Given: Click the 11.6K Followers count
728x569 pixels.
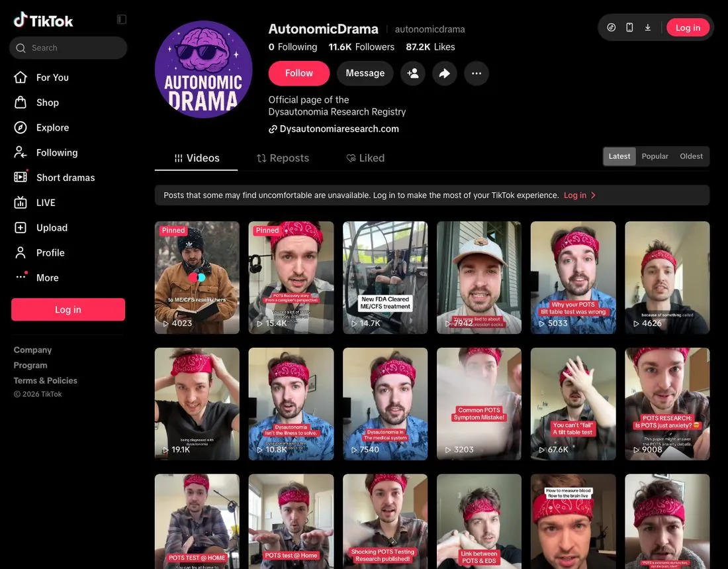Looking at the screenshot, I should [x=361, y=47].
